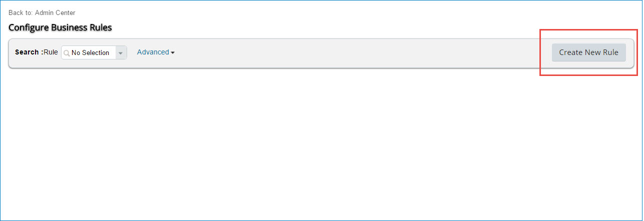Image resolution: width=644 pixels, height=221 pixels.
Task: Click the 'Back to:' breadcrumb text
Action: coord(21,12)
